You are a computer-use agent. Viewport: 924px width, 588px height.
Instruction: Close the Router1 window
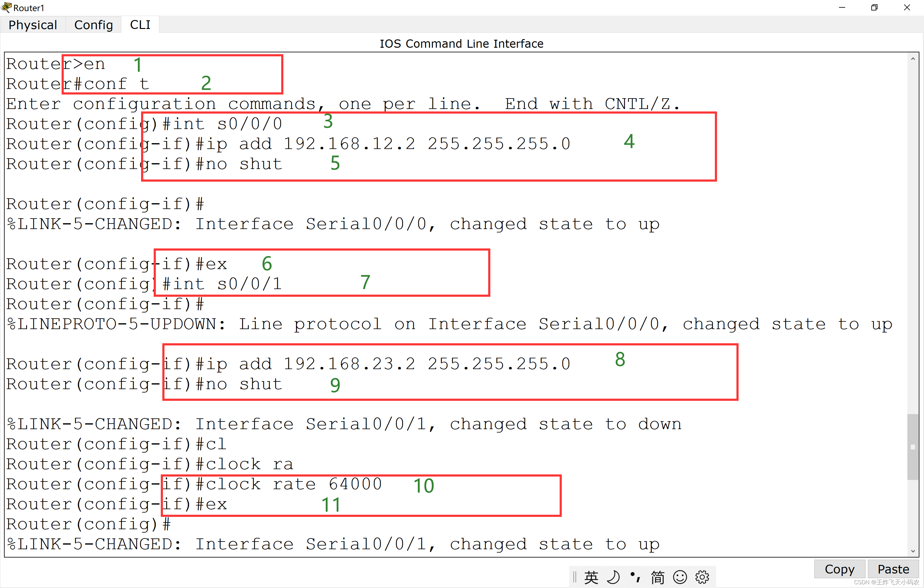pos(907,8)
